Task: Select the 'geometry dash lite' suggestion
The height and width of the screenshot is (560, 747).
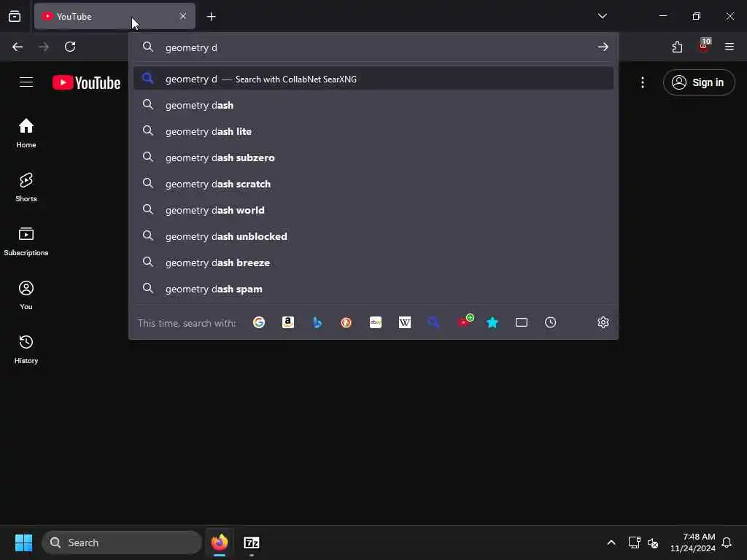Action: coord(373,131)
